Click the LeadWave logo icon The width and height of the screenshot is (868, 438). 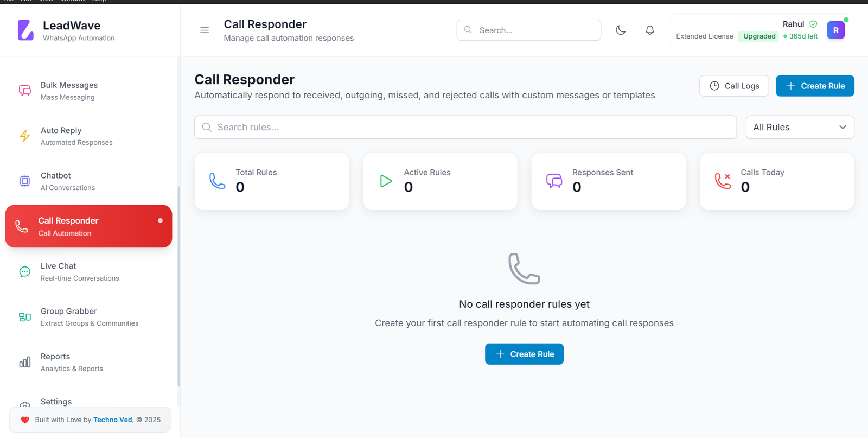pos(25,30)
